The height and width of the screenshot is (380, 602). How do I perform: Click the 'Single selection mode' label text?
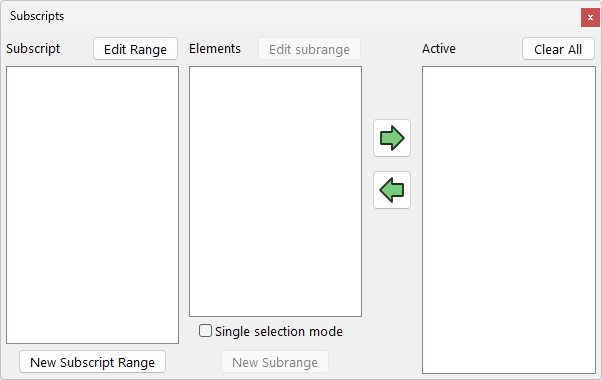(x=279, y=331)
